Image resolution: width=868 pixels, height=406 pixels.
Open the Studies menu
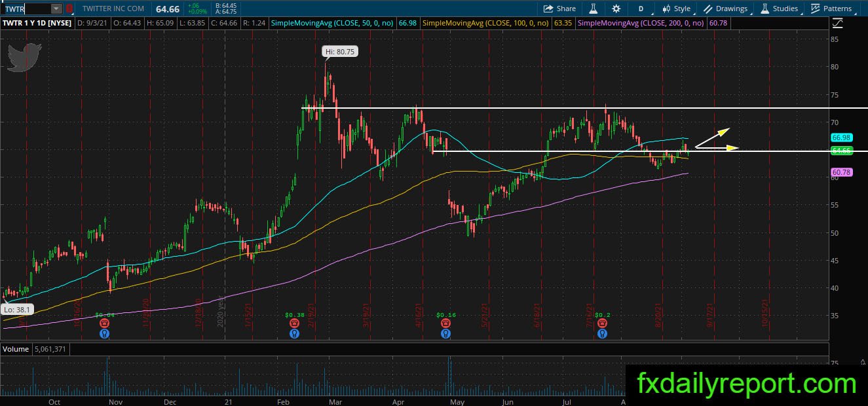coord(779,9)
